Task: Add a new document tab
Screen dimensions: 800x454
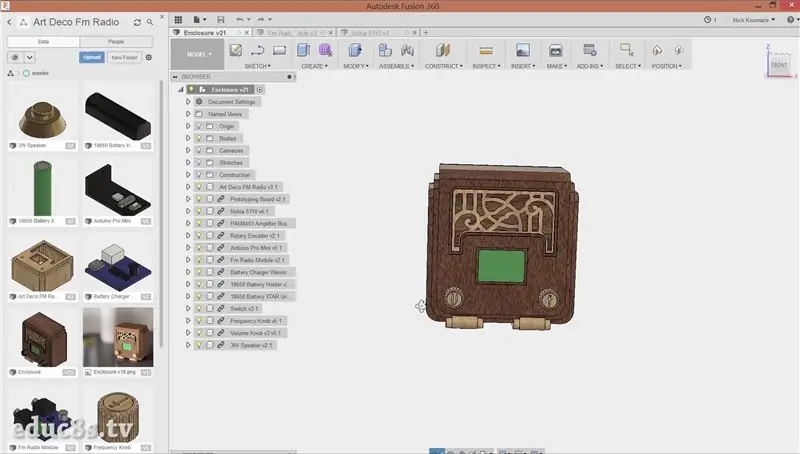Action: pyautogui.click(x=426, y=33)
